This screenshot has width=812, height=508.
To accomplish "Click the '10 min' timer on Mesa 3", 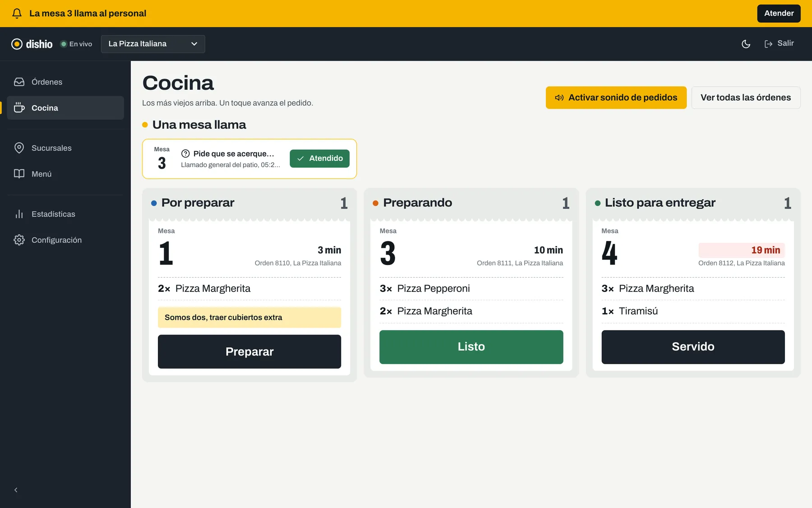I will click(549, 250).
